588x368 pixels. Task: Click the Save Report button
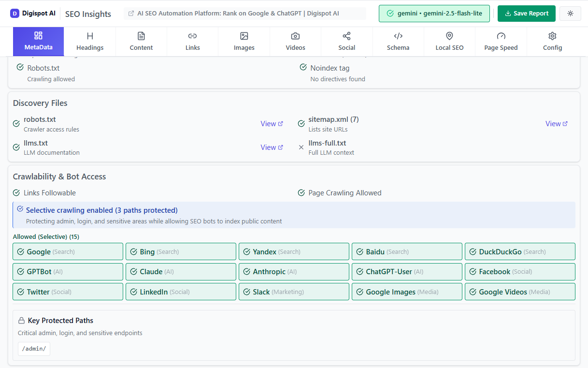pyautogui.click(x=526, y=13)
